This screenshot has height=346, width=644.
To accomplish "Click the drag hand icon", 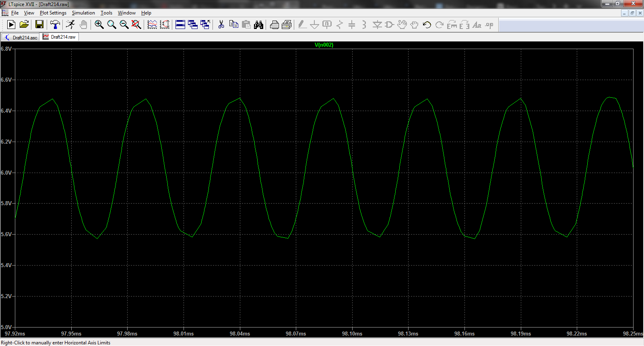I will click(x=414, y=25).
